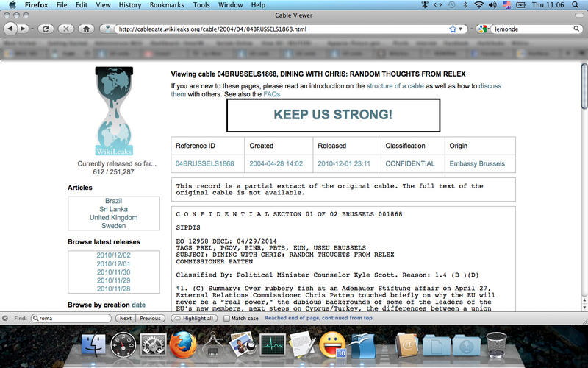Open Yahoo Messenger smiley in Dock
This screenshot has width=588, height=368.
(333, 344)
